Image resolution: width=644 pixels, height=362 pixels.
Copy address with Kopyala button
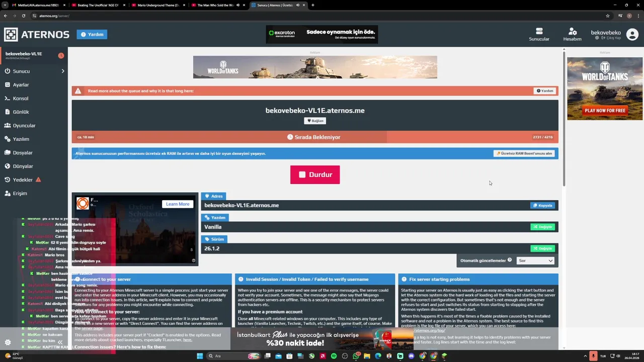point(543,205)
